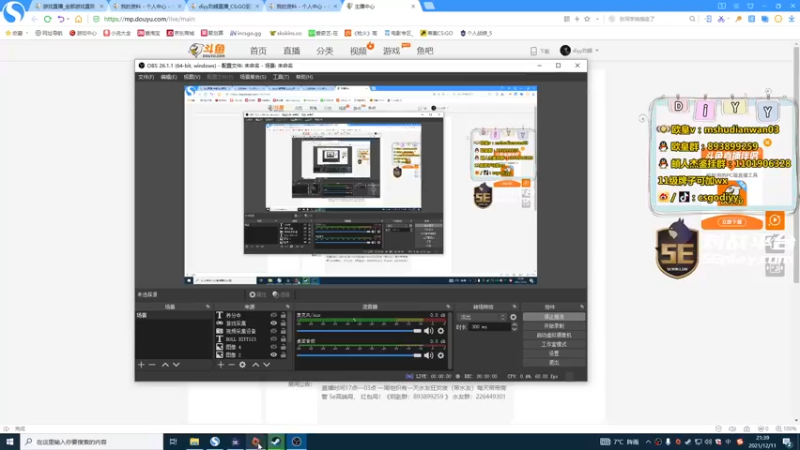
Task: Move source down in Sources panel
Action: [x=266, y=365]
